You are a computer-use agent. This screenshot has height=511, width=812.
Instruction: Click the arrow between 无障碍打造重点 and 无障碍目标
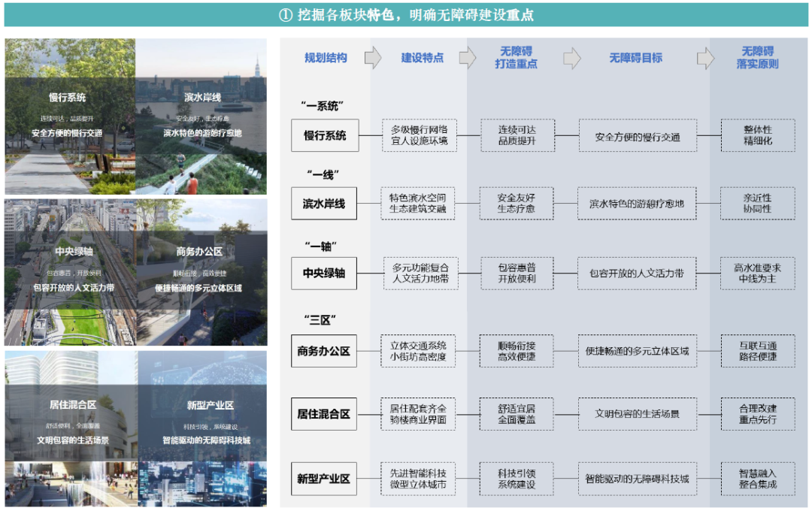[572, 58]
